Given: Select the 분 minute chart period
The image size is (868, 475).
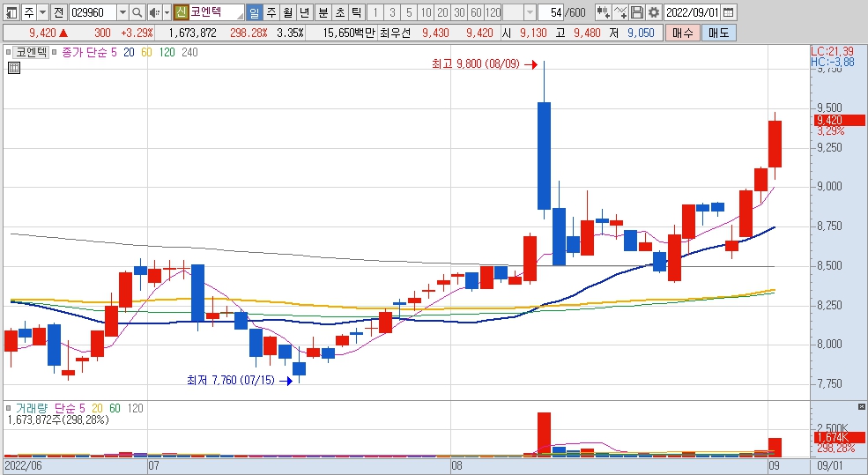Looking at the screenshot, I should point(323,12).
